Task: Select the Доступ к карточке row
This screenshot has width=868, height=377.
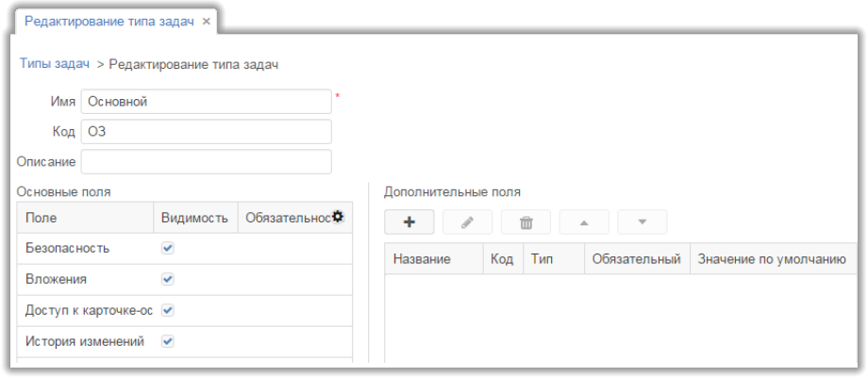Action: click(x=184, y=311)
